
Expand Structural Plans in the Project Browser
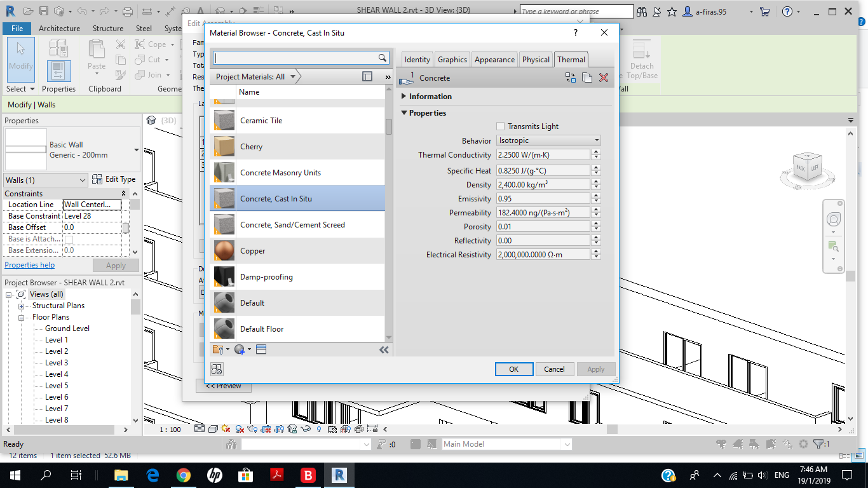coord(22,305)
